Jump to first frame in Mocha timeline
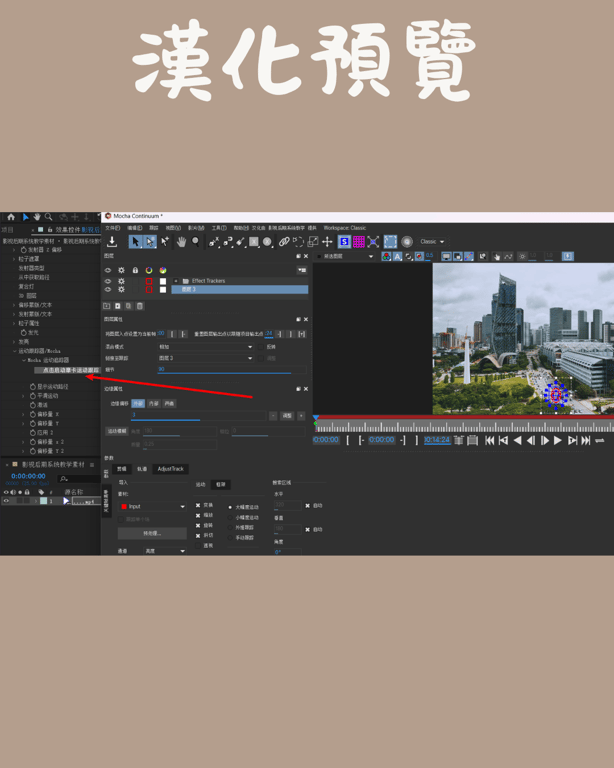The height and width of the screenshot is (768, 614). [489, 440]
